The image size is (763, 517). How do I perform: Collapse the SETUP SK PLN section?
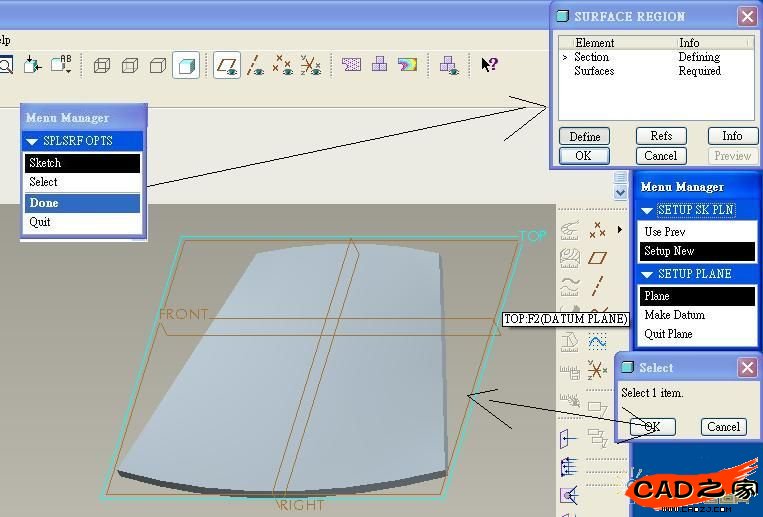647,211
